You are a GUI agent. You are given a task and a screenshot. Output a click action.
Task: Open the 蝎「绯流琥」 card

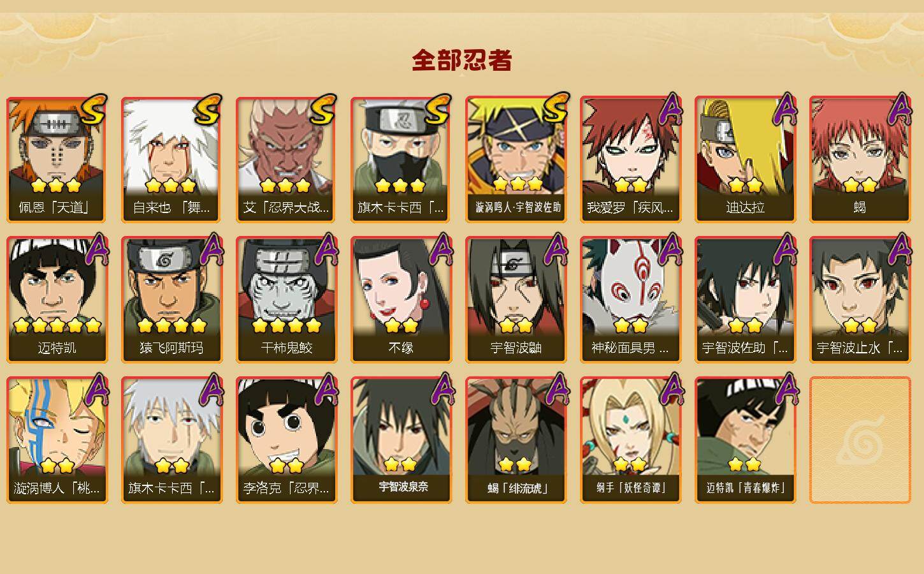(516, 440)
